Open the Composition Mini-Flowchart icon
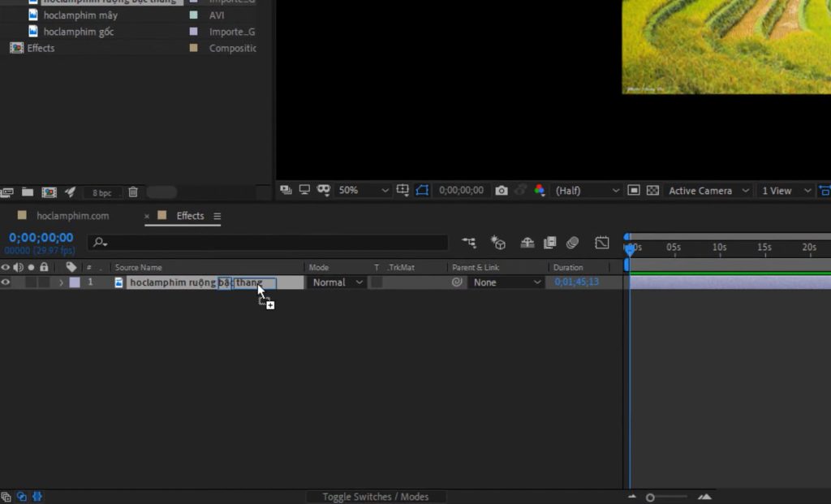831x504 pixels. pos(469,241)
